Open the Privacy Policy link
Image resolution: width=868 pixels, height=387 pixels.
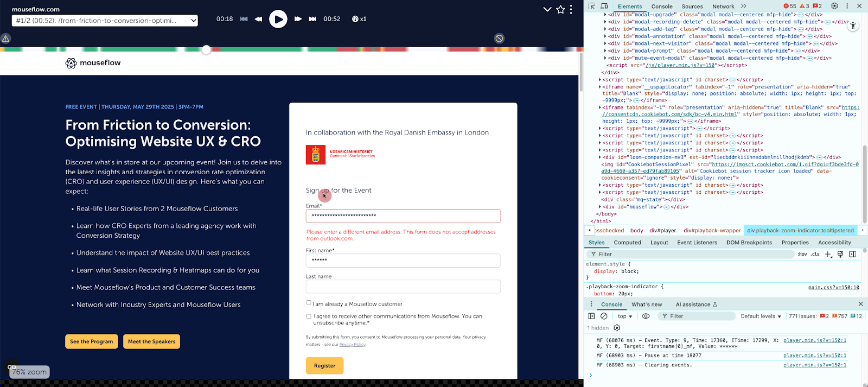click(x=352, y=345)
